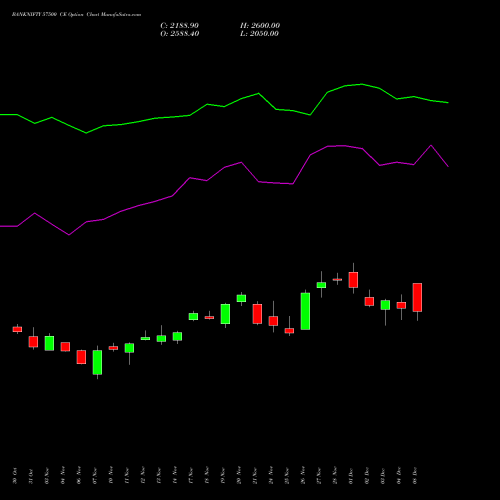Image resolution: width=500 pixels, height=500 pixels.
Task: Click the 26 Nov date label
Action: [303, 476]
